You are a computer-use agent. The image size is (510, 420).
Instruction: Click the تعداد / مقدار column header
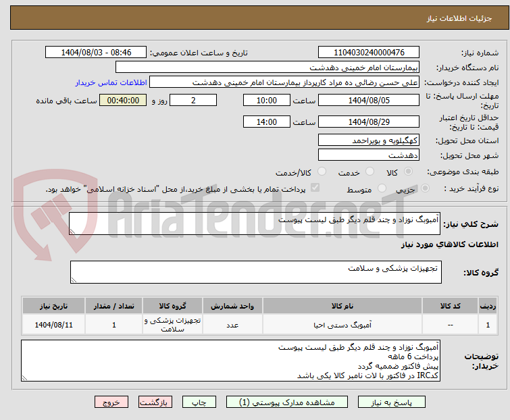tap(114, 306)
